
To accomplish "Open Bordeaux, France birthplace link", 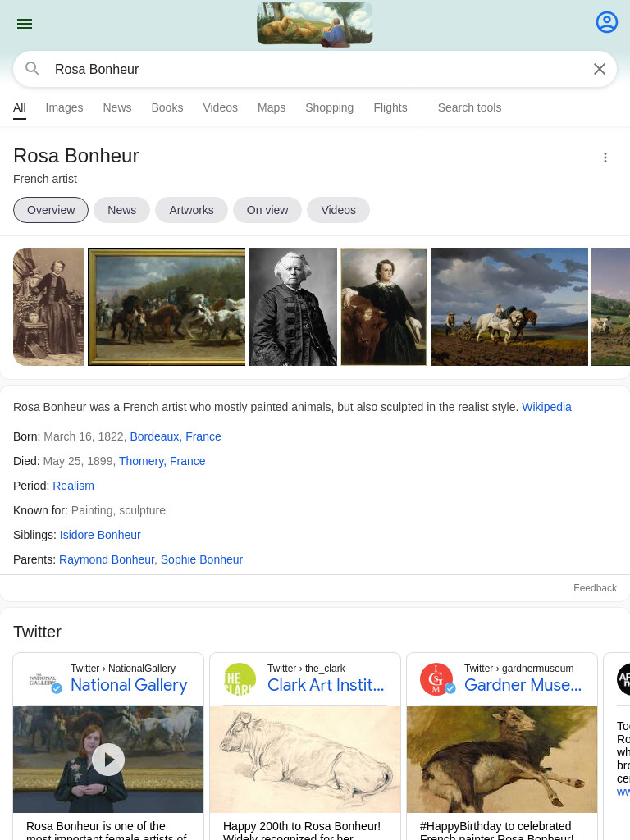I will coord(176,436).
